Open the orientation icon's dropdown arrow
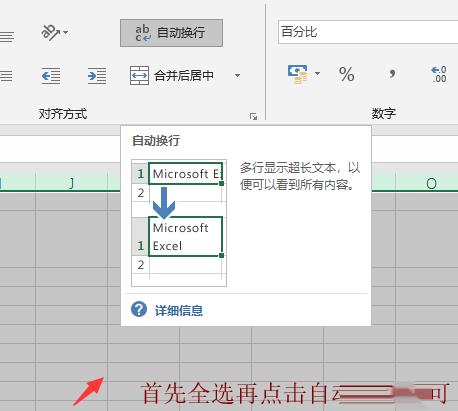 66,32
